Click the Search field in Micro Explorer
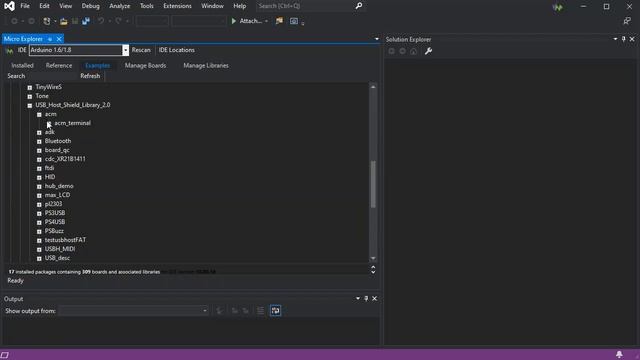Image resolution: width=640 pixels, height=360 pixels. 51,76
